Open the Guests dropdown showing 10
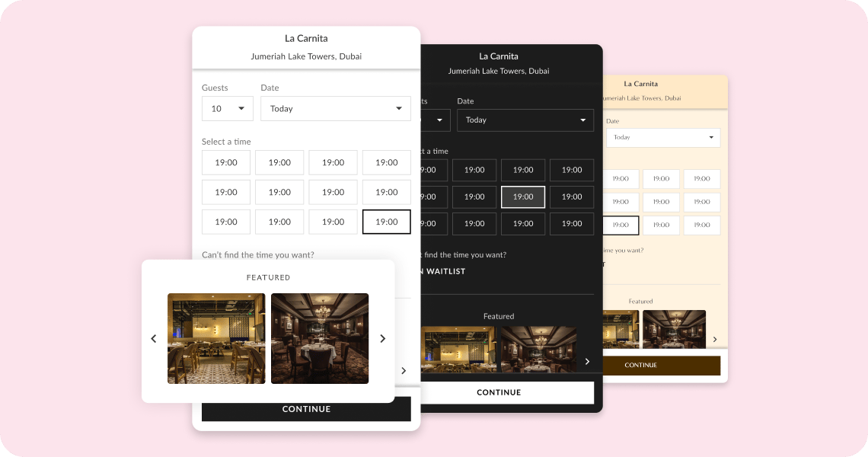This screenshot has width=868, height=457. [227, 108]
